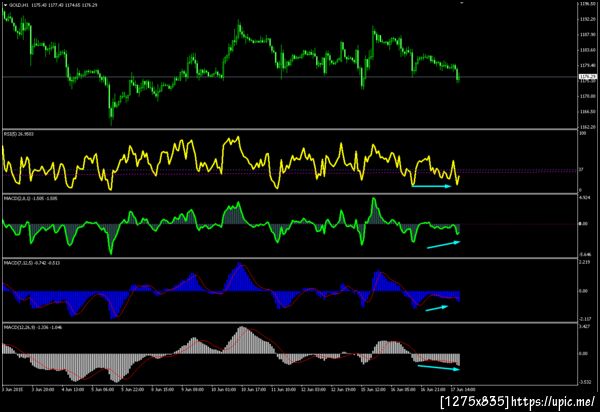The image size is (600, 412).
Task: Click the 1162.20 price scale value
Action: 588,127
